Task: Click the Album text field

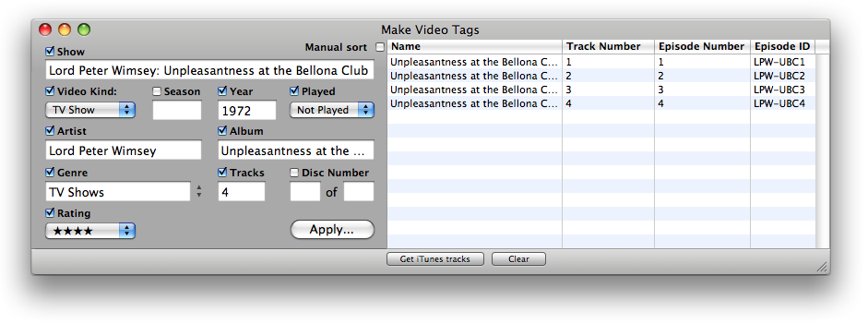Action: [x=295, y=150]
